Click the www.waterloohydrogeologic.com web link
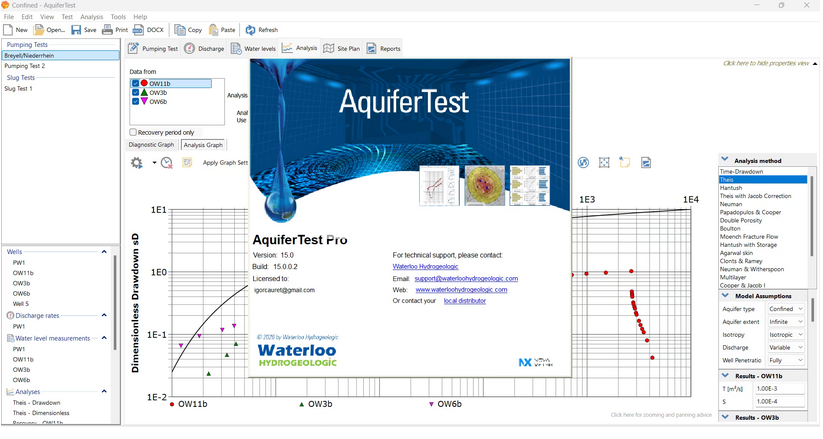The width and height of the screenshot is (823, 439). point(461,289)
